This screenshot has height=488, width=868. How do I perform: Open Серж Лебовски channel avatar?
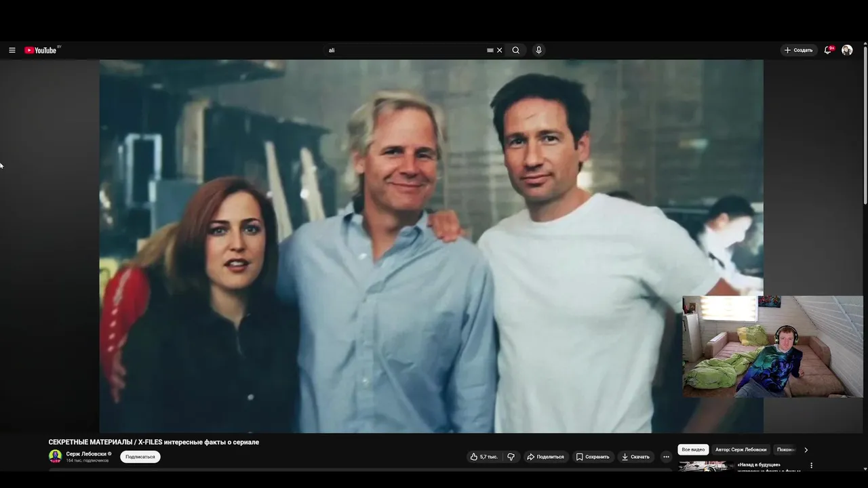pyautogui.click(x=55, y=456)
